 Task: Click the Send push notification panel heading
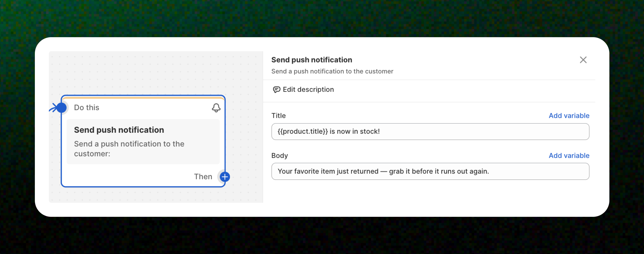312,60
